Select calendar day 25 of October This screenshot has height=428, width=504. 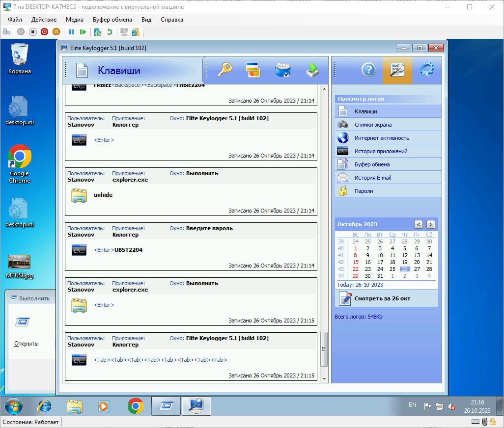[392, 269]
